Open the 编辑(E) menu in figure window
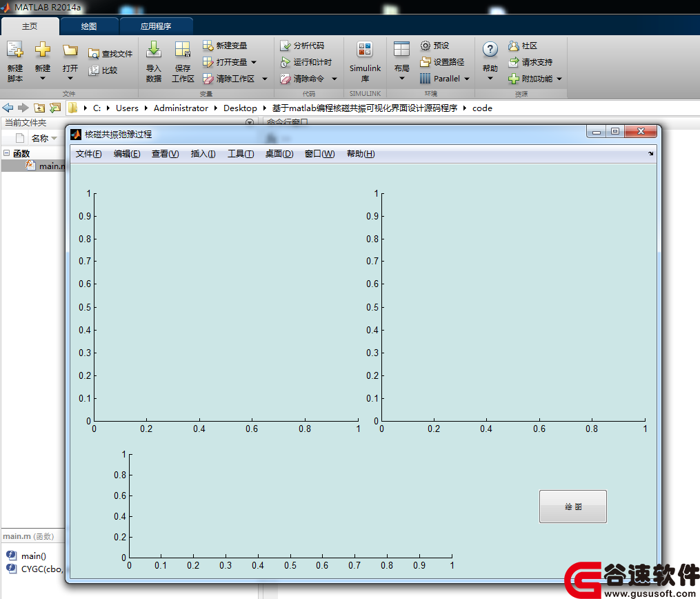700x599 pixels. [x=127, y=154]
